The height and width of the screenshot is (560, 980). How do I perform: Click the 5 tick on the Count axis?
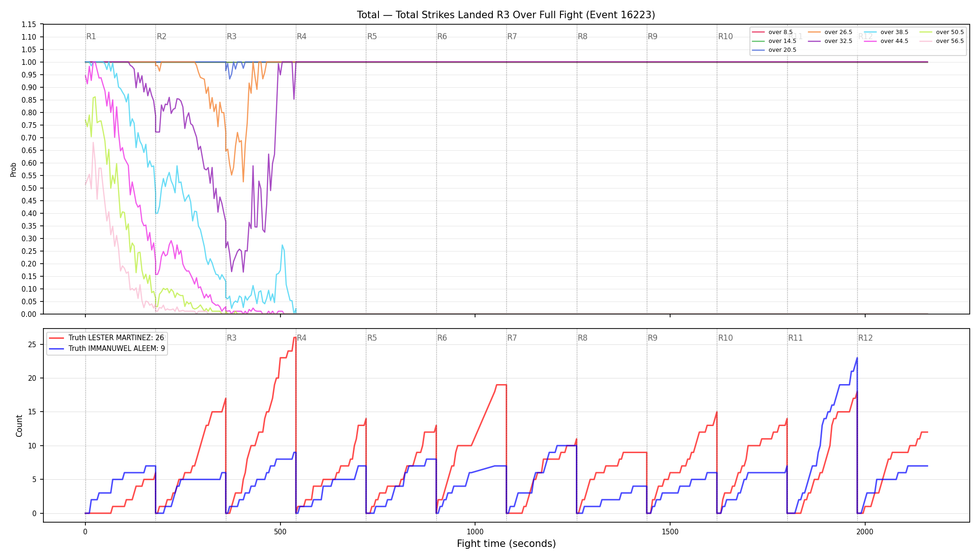pyautogui.click(x=34, y=479)
